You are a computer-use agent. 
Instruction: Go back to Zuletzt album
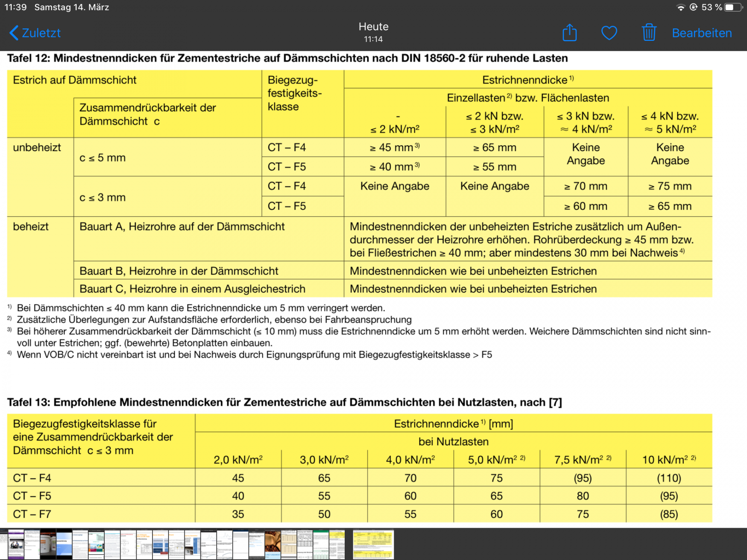(41, 33)
